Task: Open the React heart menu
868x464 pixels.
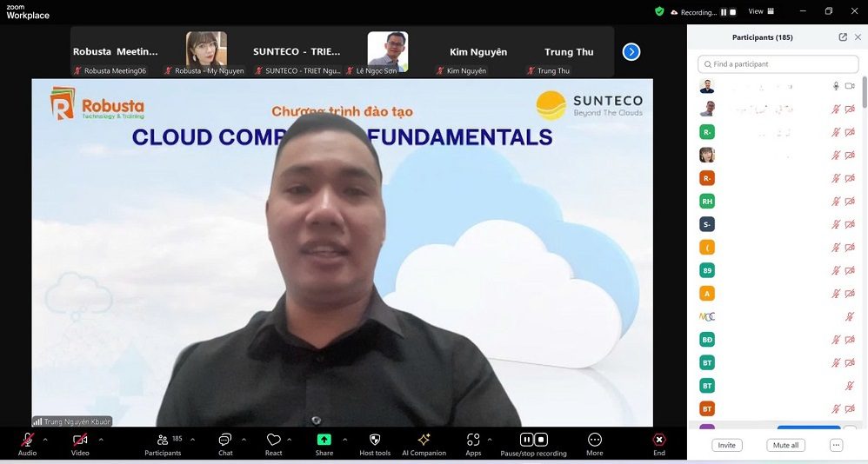Action: point(273,444)
